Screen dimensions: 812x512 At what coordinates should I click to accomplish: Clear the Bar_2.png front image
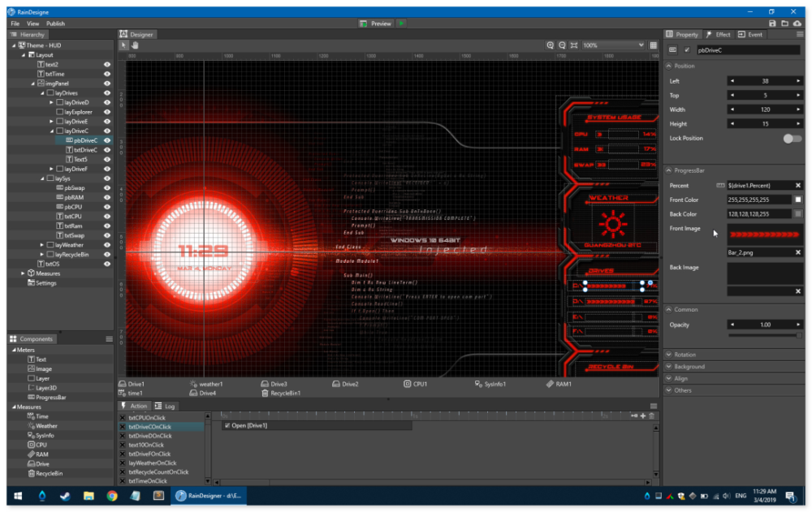coord(797,252)
